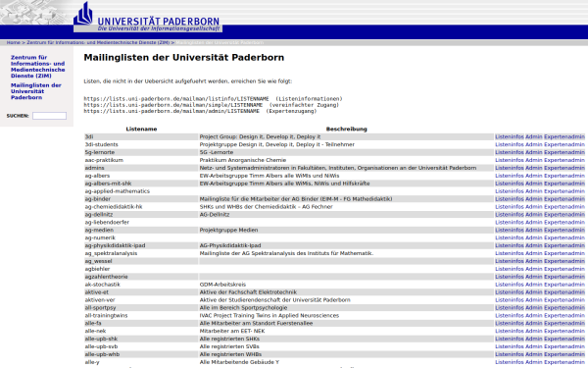Click description 'Praktikum Anorganische Chemie'
This screenshot has width=588, height=368.
(243, 160)
